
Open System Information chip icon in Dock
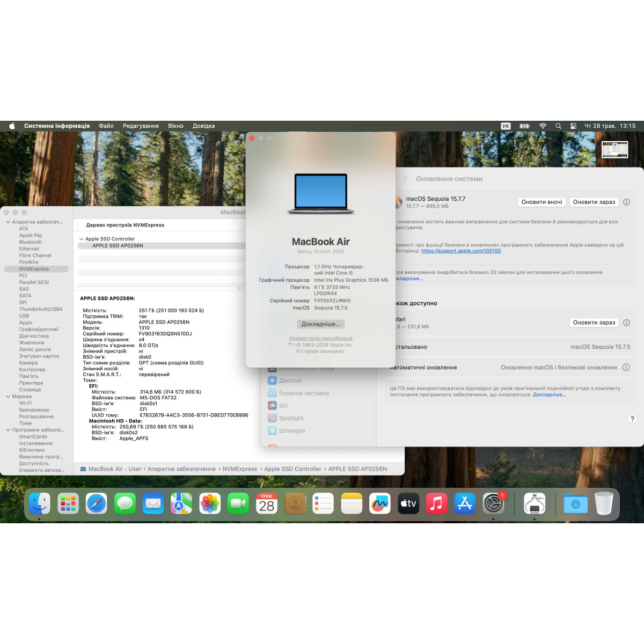point(535,503)
